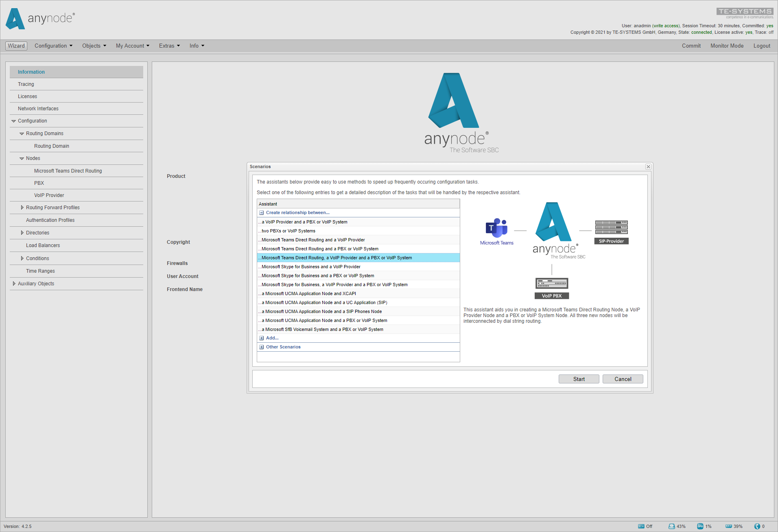The width and height of the screenshot is (778, 532).
Task: Click the disk usage icon in status bar
Action: 672,526
